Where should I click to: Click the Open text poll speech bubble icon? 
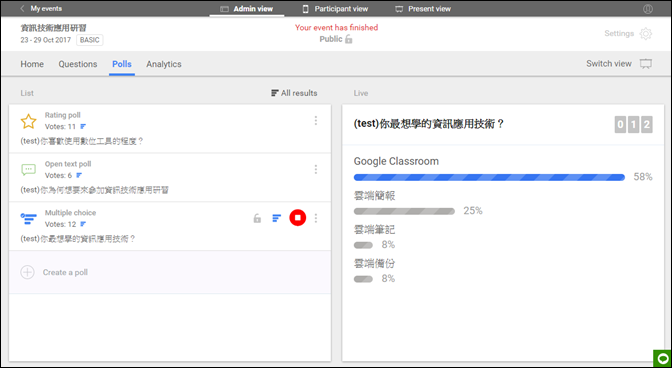(29, 170)
